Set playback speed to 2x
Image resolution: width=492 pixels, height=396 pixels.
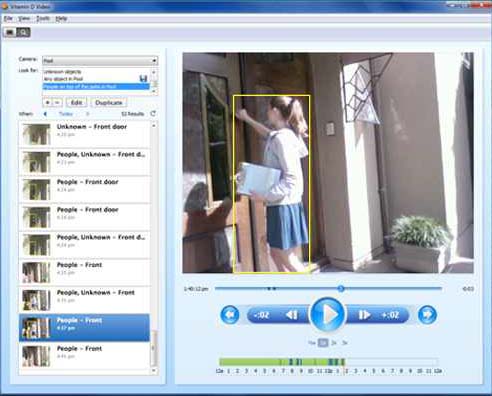[334, 343]
